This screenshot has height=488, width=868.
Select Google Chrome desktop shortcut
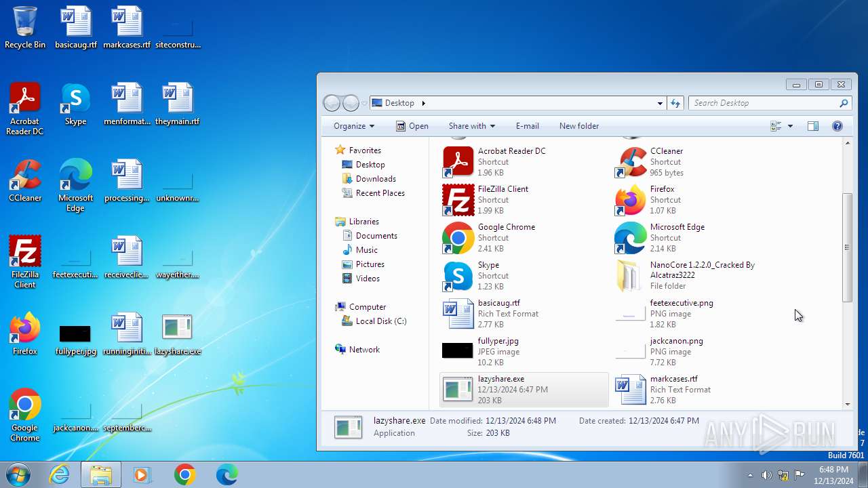coord(25,415)
